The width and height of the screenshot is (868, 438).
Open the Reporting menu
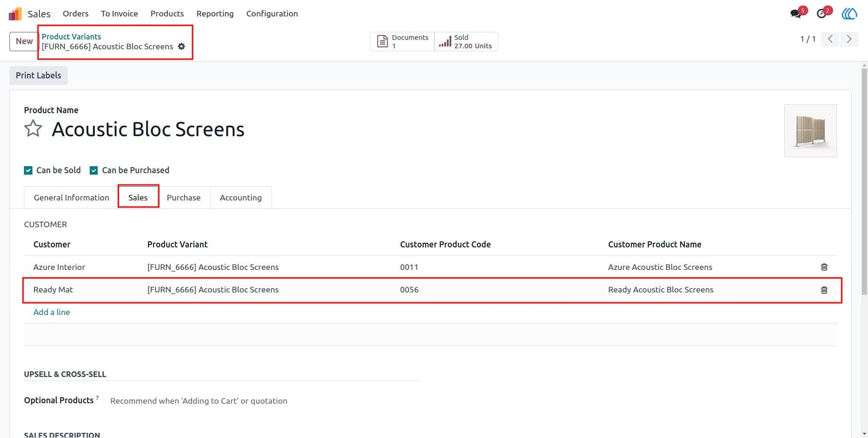[215, 14]
